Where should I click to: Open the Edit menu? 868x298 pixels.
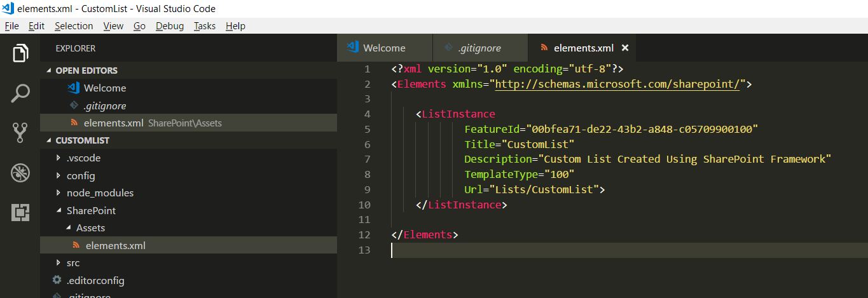click(x=36, y=26)
